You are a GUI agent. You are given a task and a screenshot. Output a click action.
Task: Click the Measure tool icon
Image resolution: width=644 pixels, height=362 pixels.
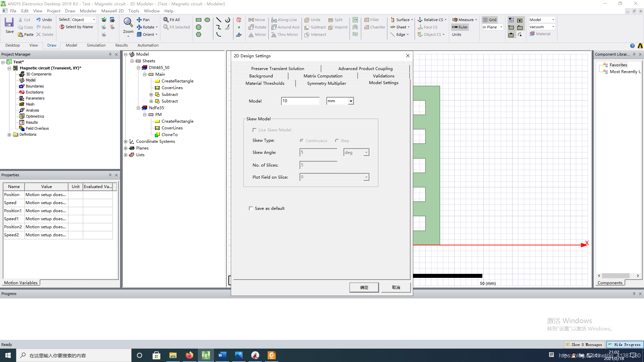[455, 20]
